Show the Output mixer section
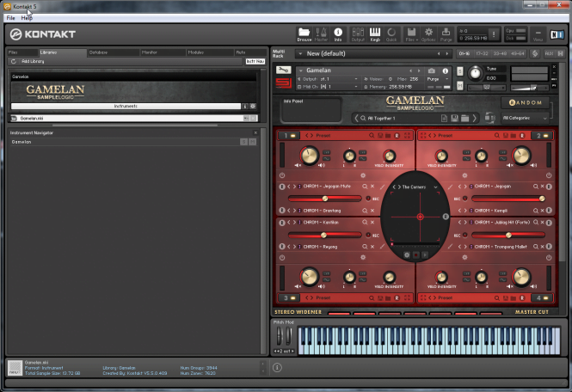The width and height of the screenshot is (572, 392). tap(358, 34)
